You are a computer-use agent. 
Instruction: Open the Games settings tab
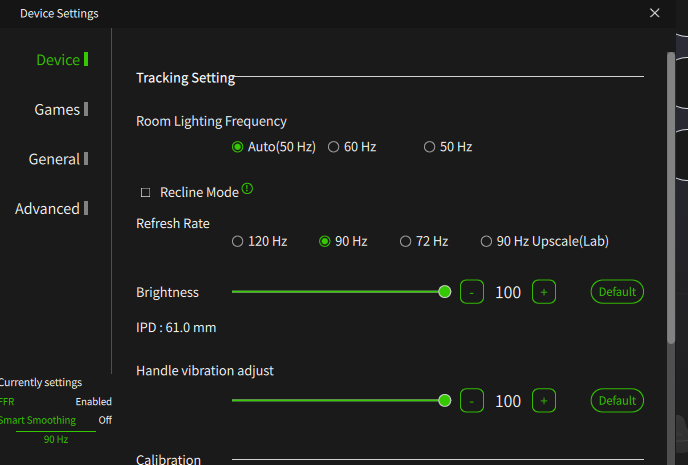pos(61,109)
